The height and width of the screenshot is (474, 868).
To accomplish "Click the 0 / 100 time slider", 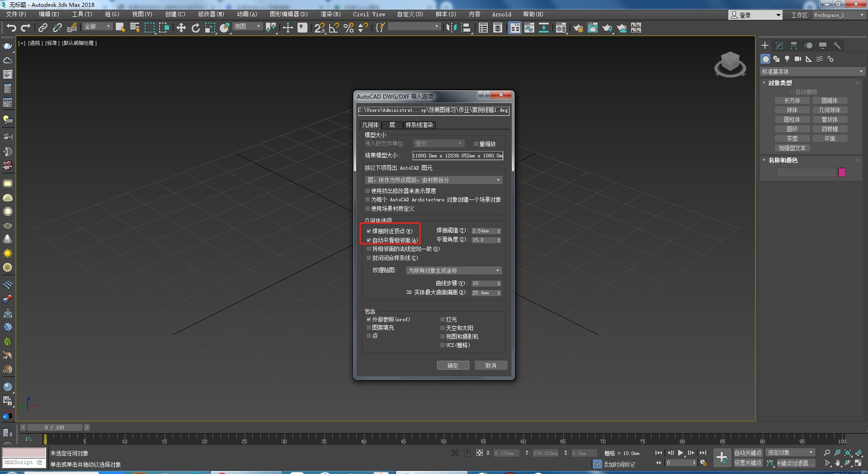I will coord(55,427).
